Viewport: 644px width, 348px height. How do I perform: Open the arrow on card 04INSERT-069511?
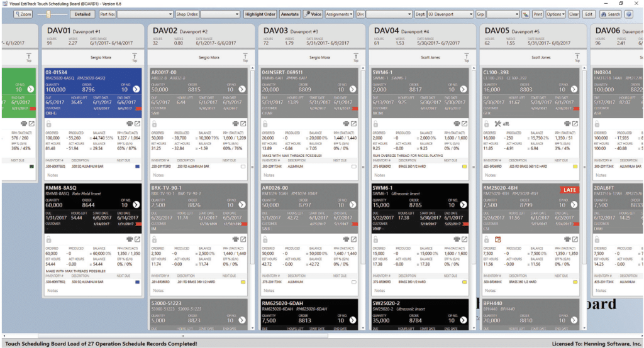[353, 89]
